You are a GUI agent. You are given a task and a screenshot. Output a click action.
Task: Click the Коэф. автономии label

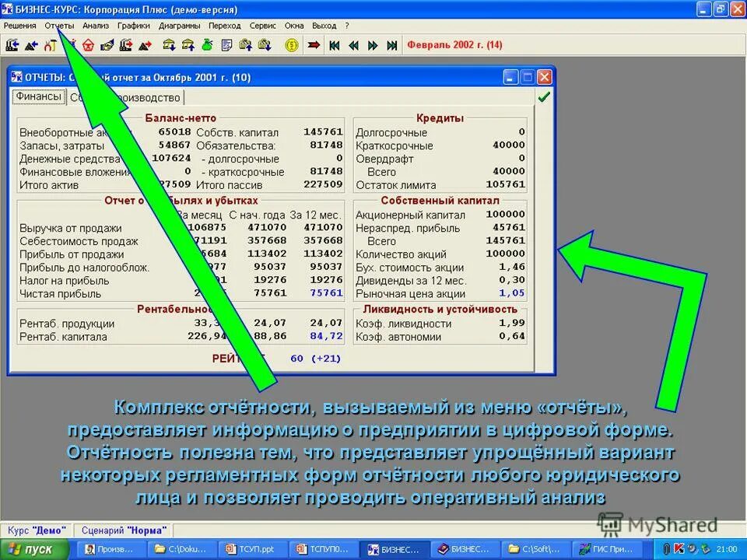tap(398, 337)
